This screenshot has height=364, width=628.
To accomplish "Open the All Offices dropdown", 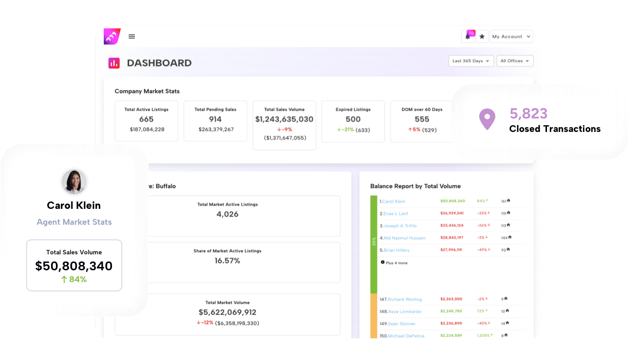I will [515, 61].
